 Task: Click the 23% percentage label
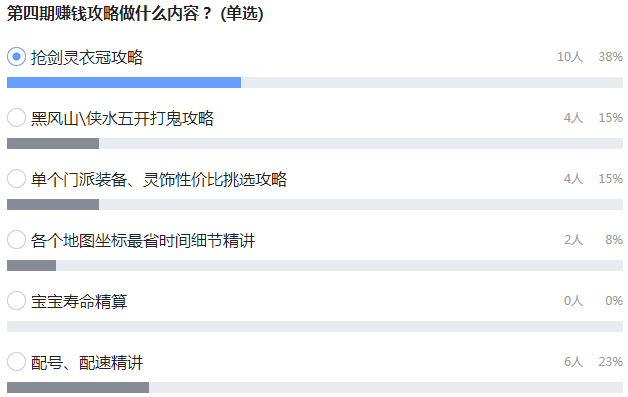tap(610, 362)
